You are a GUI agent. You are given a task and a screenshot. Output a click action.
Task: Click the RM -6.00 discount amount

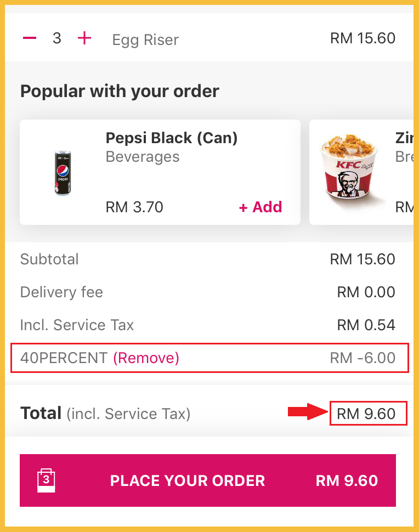pyautogui.click(x=363, y=358)
